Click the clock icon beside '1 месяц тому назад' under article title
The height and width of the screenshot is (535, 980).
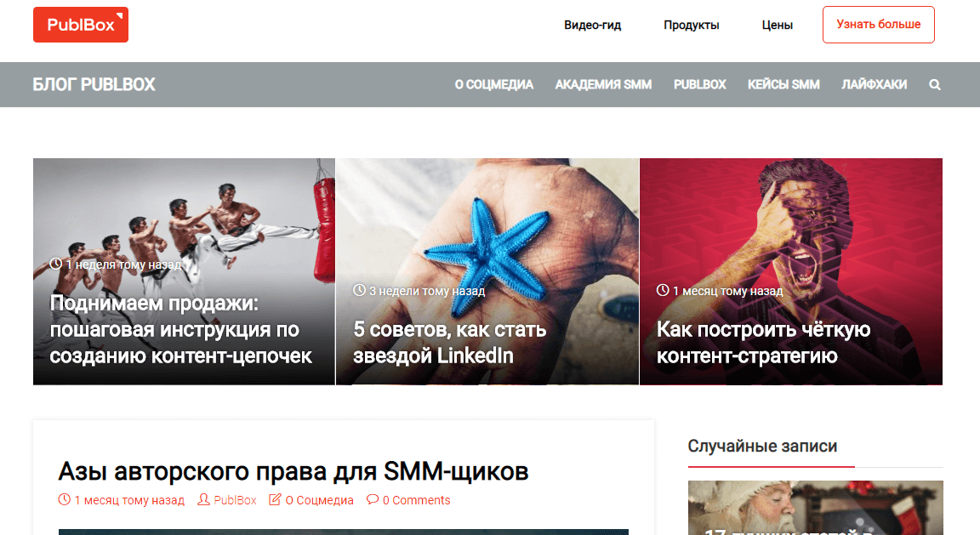coord(64,499)
